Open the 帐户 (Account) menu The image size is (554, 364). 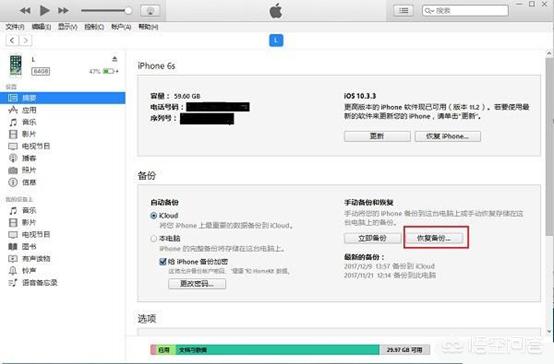[x=121, y=27]
